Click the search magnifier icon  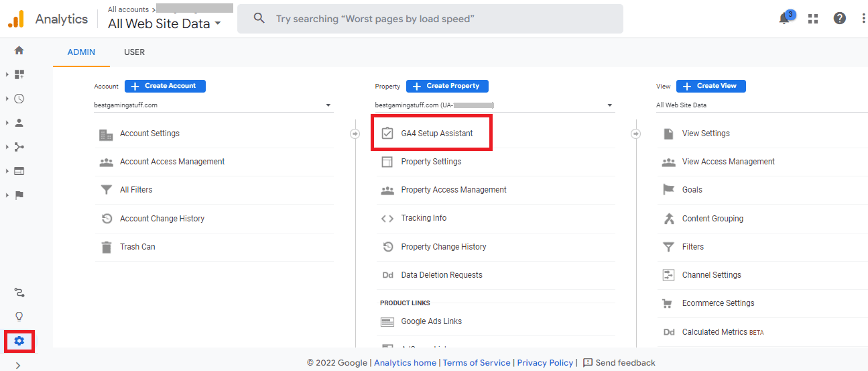click(x=259, y=19)
